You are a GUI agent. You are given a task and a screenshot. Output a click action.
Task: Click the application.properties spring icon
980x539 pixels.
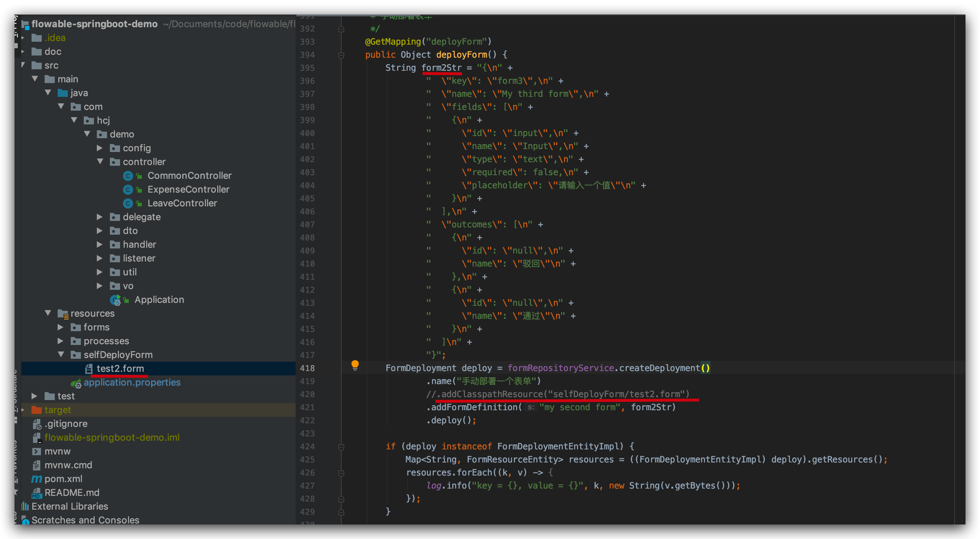tap(76, 383)
